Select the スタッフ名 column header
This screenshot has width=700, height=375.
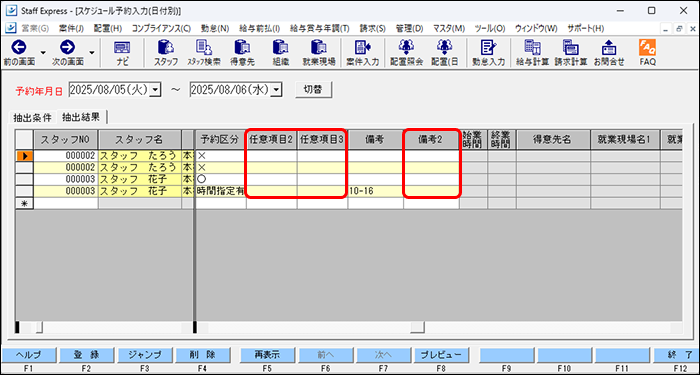(x=140, y=140)
